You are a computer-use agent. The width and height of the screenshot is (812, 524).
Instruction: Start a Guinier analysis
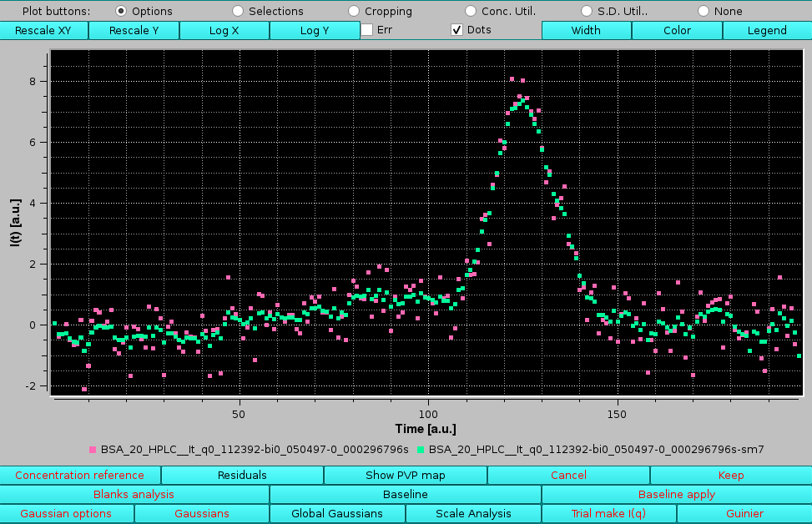coord(744,513)
